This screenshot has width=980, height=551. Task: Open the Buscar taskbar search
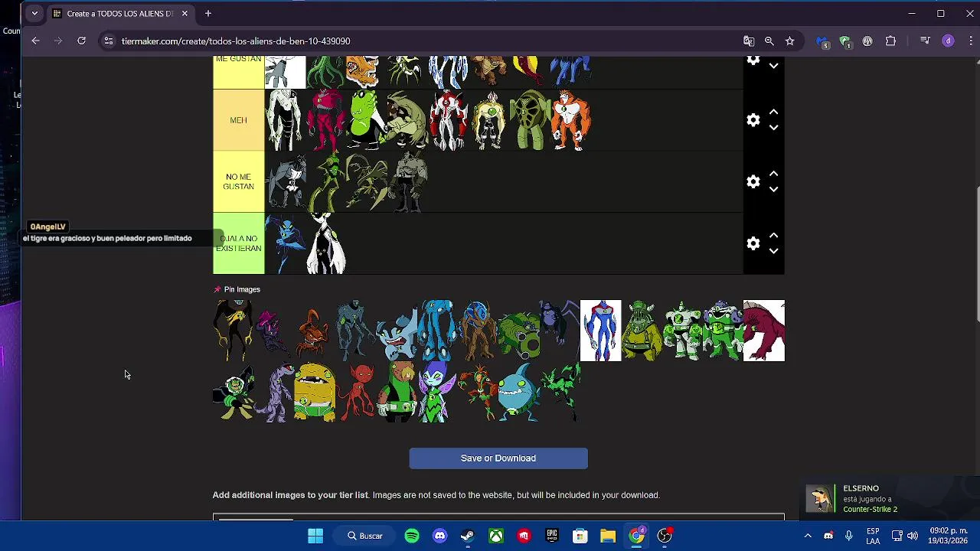pyautogui.click(x=365, y=536)
